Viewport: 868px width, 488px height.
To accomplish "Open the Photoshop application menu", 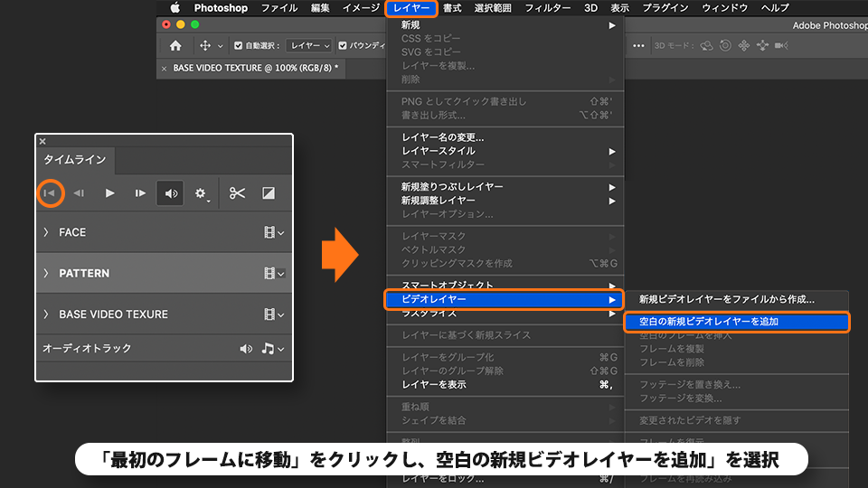I will pyautogui.click(x=221, y=8).
